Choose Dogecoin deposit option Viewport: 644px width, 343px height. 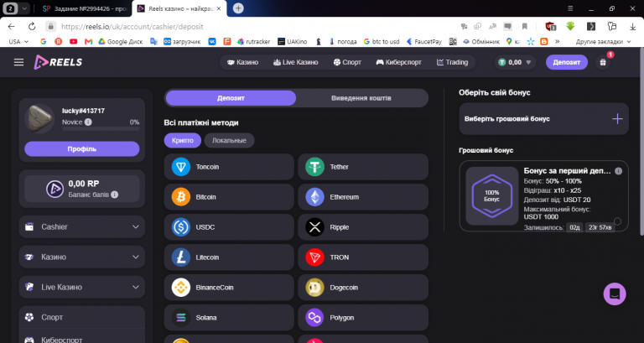tap(363, 288)
